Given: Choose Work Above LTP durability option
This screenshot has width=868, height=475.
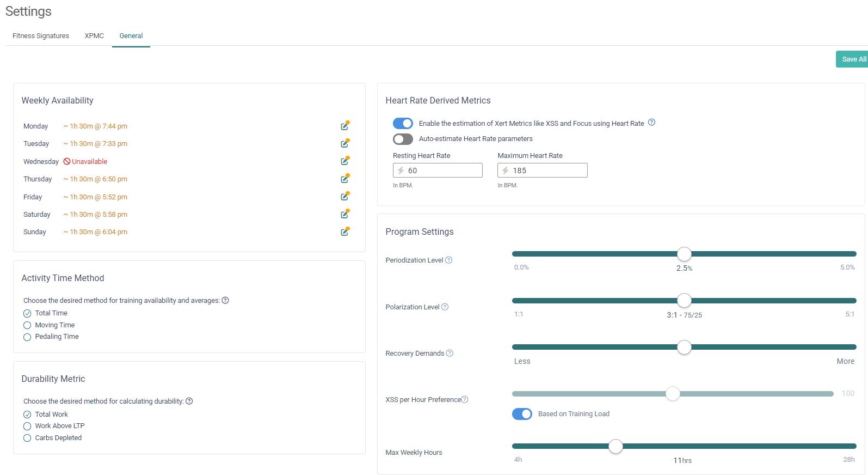Looking at the screenshot, I should [27, 426].
